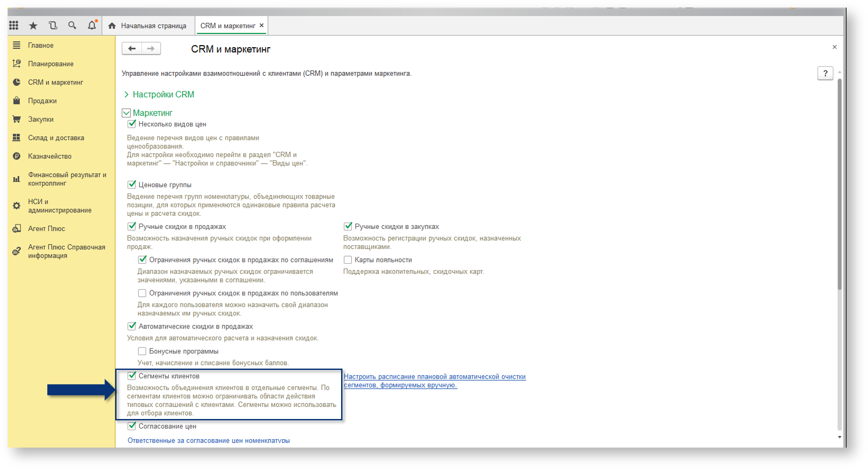Expand the Настройки CRM section
Viewport: 868px width, 469px height.
[126, 94]
